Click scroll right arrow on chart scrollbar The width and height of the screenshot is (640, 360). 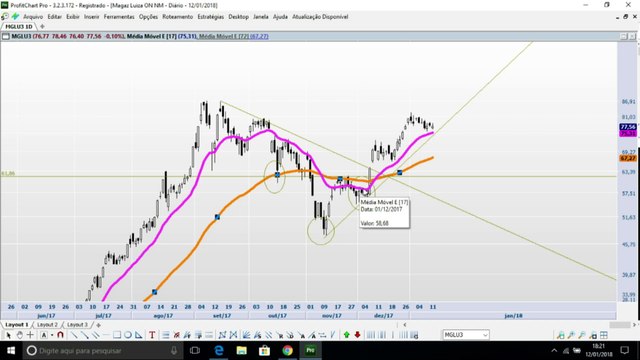click(635, 325)
